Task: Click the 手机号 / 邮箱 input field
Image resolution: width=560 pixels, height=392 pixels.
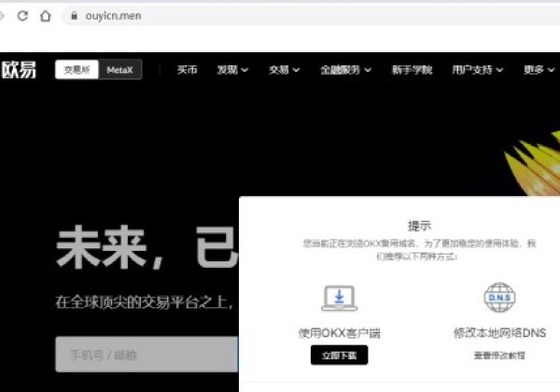Action: pyautogui.click(x=147, y=355)
